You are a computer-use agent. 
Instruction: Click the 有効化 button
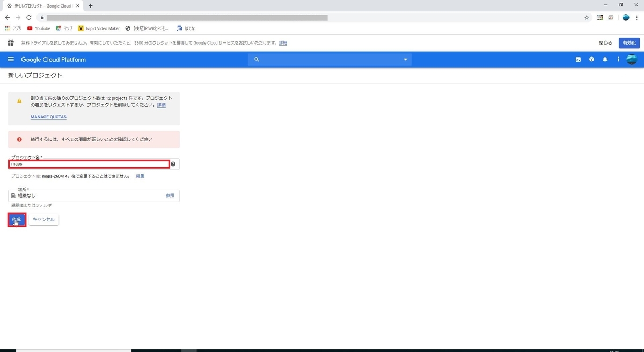coord(630,43)
